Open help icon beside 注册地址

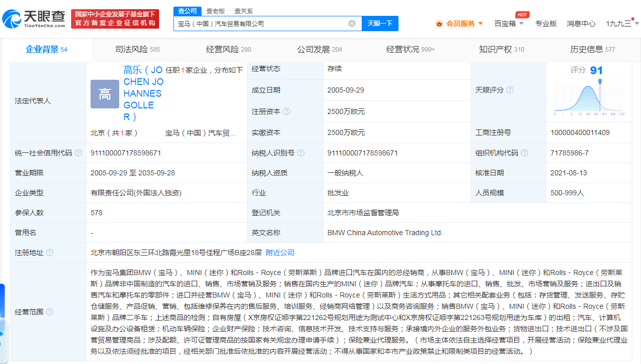click(x=50, y=253)
